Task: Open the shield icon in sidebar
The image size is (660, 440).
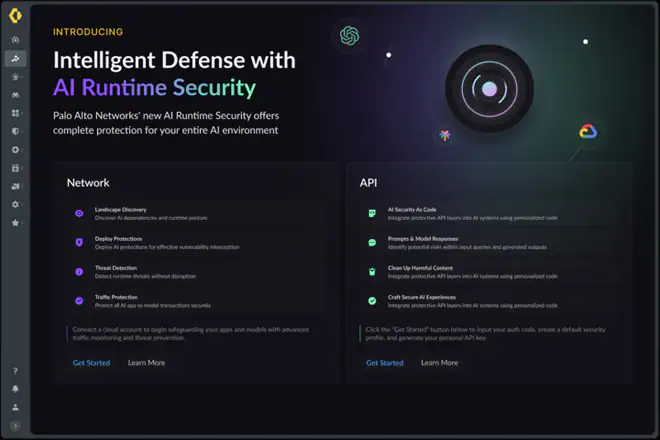Action: (x=16, y=131)
